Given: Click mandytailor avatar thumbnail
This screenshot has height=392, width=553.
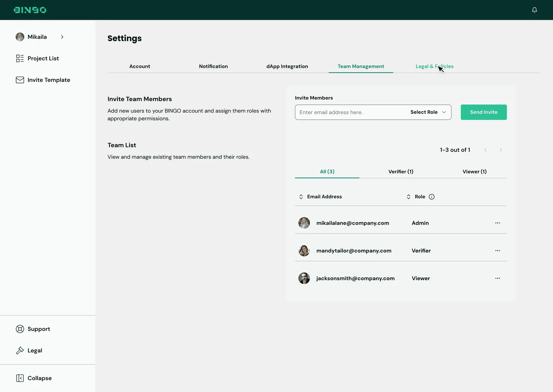Looking at the screenshot, I should tap(304, 251).
